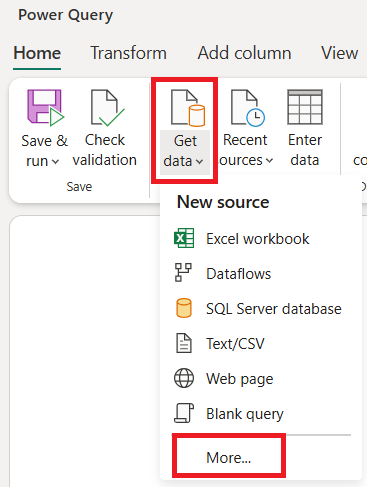Expand the Save & run dropdown arrow

point(56,162)
